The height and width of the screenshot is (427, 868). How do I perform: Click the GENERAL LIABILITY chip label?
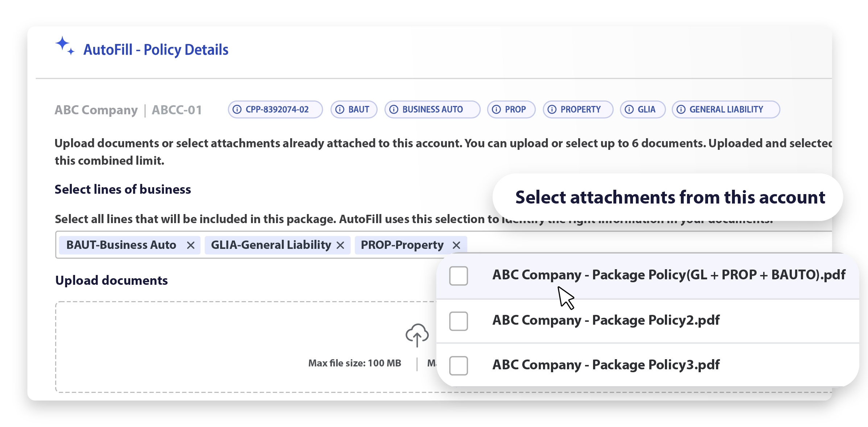click(x=726, y=110)
